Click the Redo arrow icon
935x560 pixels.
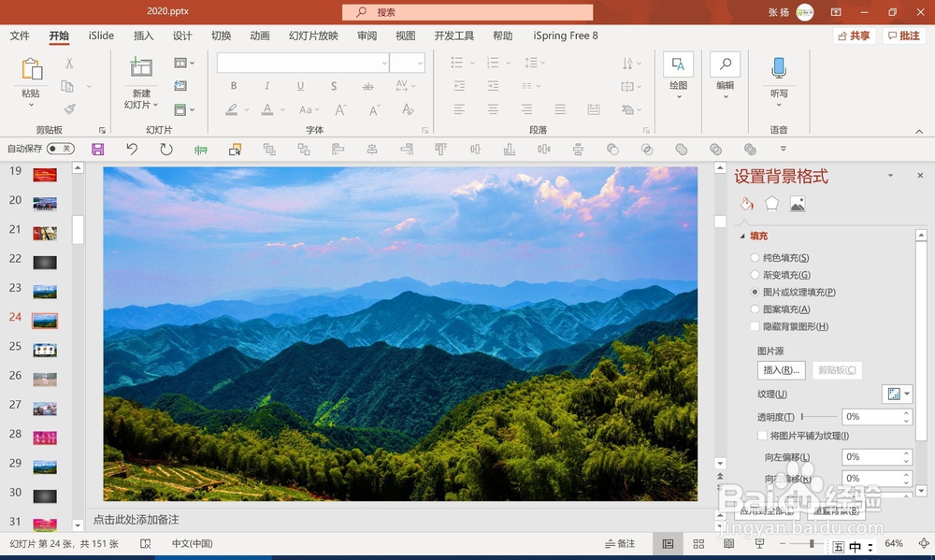click(166, 149)
